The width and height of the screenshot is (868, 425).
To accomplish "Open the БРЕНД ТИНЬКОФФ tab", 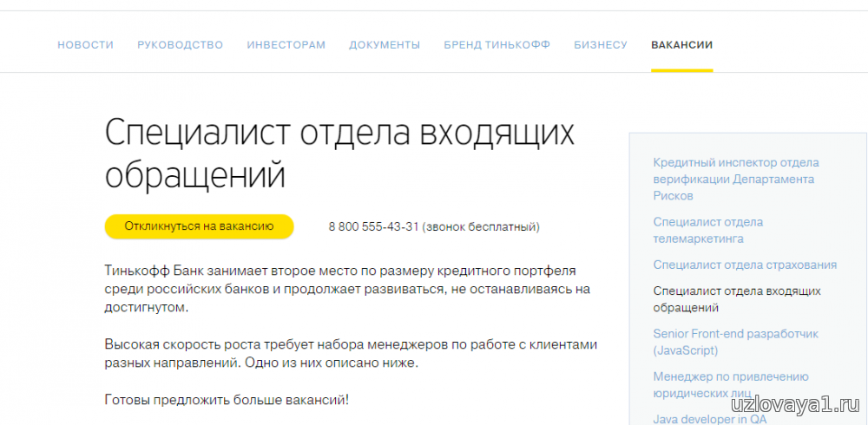I will (497, 45).
